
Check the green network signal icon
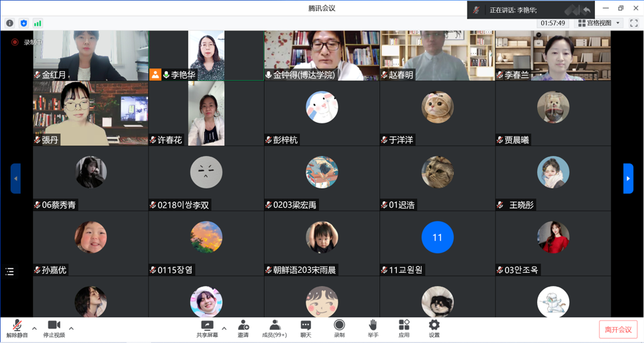click(x=38, y=23)
